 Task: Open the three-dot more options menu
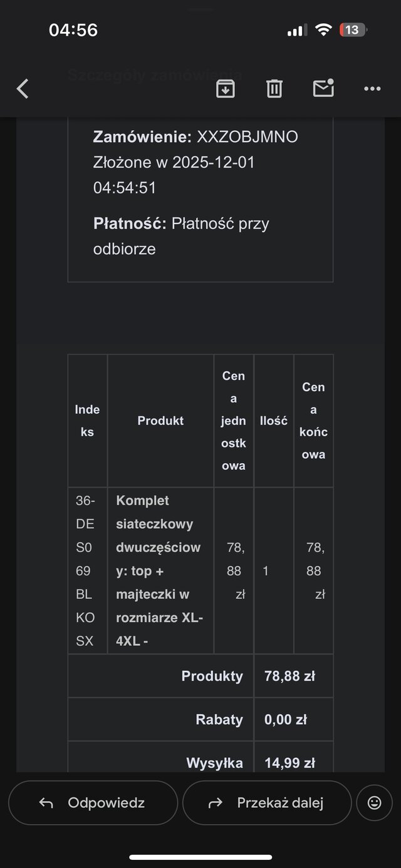372,89
